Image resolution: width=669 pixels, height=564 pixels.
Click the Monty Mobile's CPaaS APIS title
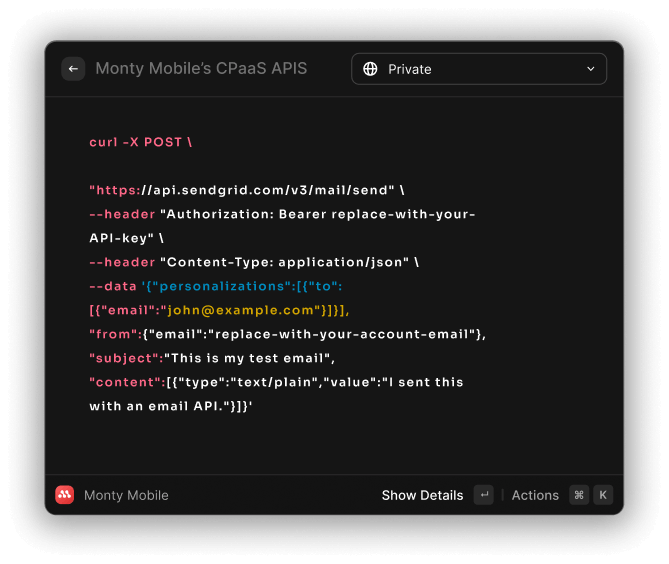201,69
